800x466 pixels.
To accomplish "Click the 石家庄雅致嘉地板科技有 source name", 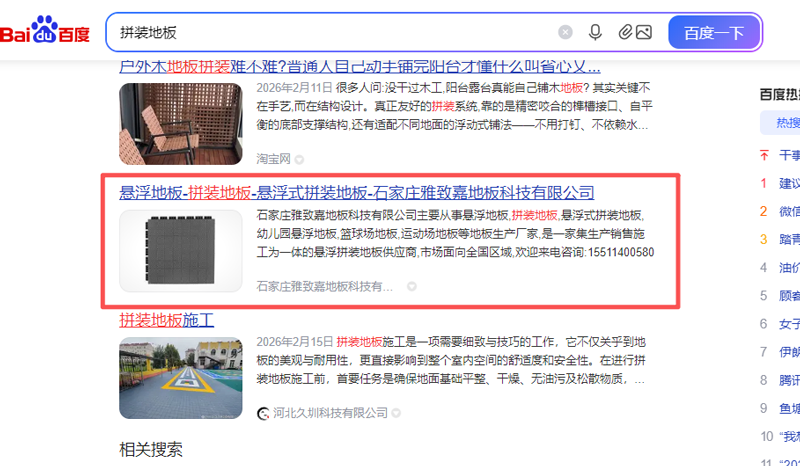I will point(324,286).
